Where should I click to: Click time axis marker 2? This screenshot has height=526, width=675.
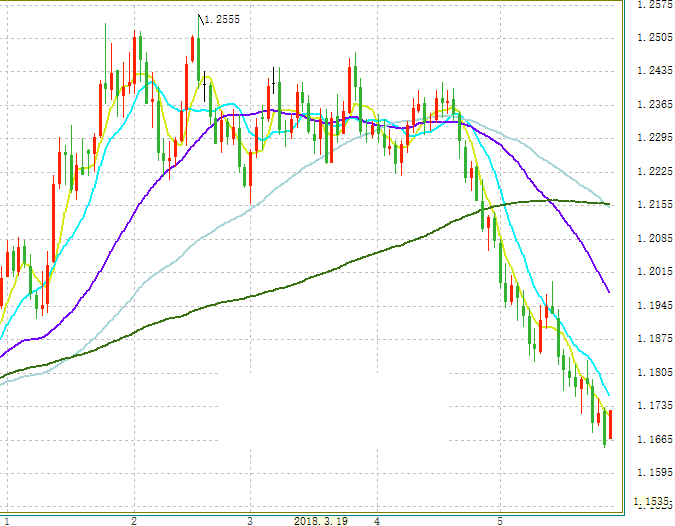(x=134, y=521)
